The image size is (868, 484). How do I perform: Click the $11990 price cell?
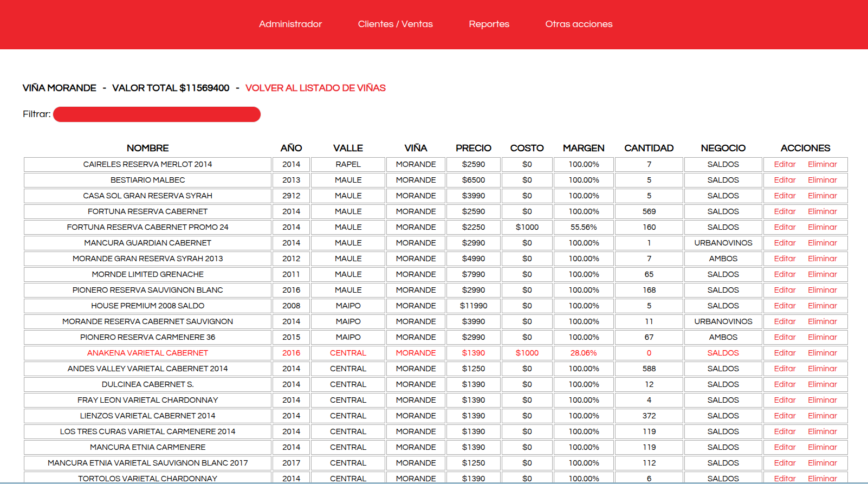coord(474,306)
